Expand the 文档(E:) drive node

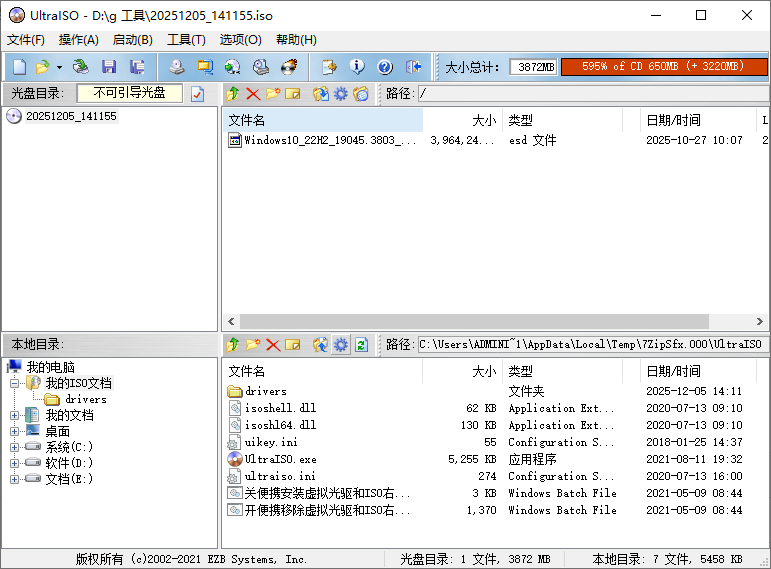[x=14, y=479]
